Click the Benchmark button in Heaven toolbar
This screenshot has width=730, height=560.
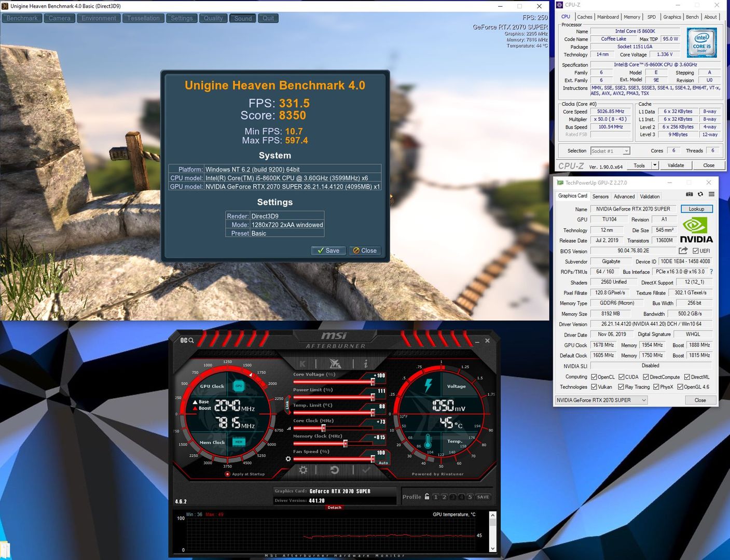(22, 18)
